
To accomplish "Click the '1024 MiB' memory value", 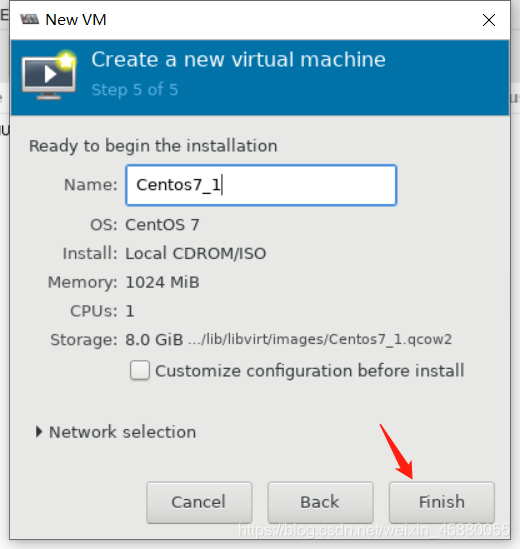I will pos(162,282).
